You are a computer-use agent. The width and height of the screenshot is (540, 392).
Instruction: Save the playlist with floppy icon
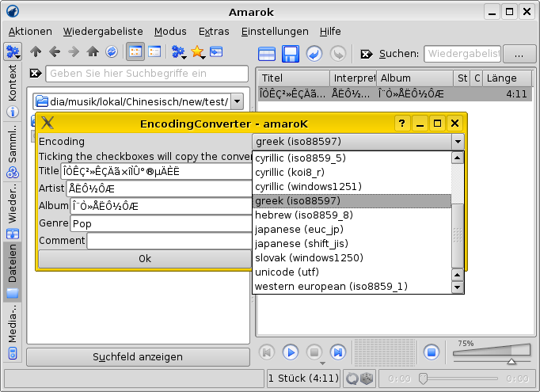pyautogui.click(x=291, y=54)
